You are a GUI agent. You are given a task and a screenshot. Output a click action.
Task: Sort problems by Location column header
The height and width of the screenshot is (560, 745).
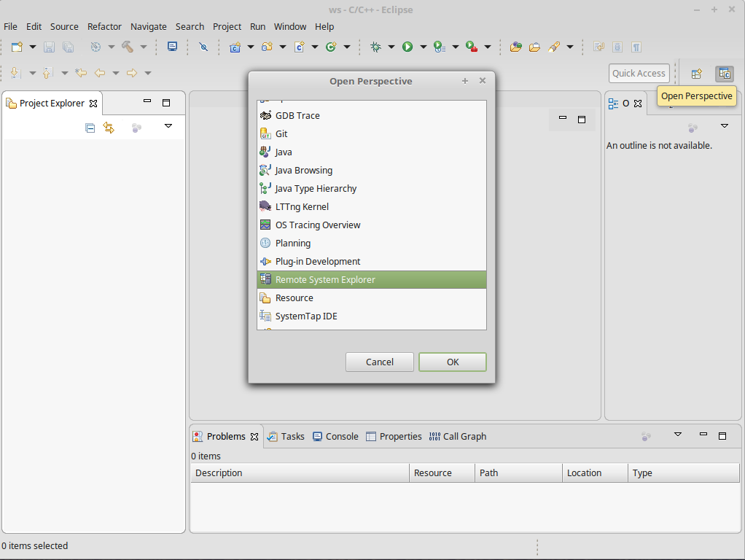click(x=595, y=473)
